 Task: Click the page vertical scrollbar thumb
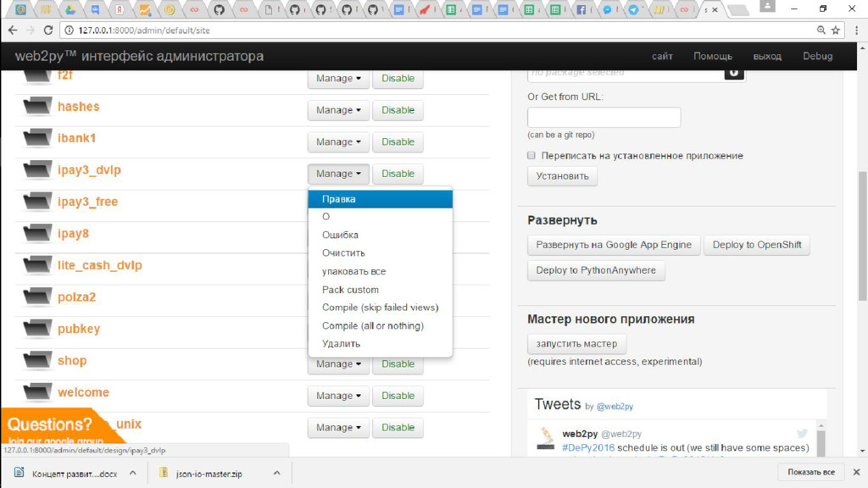(862, 236)
